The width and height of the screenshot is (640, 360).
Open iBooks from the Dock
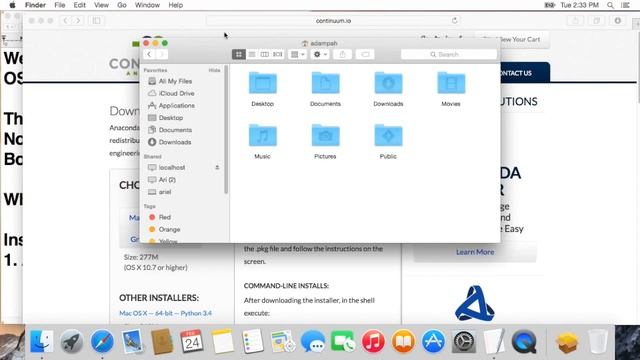[x=403, y=341]
